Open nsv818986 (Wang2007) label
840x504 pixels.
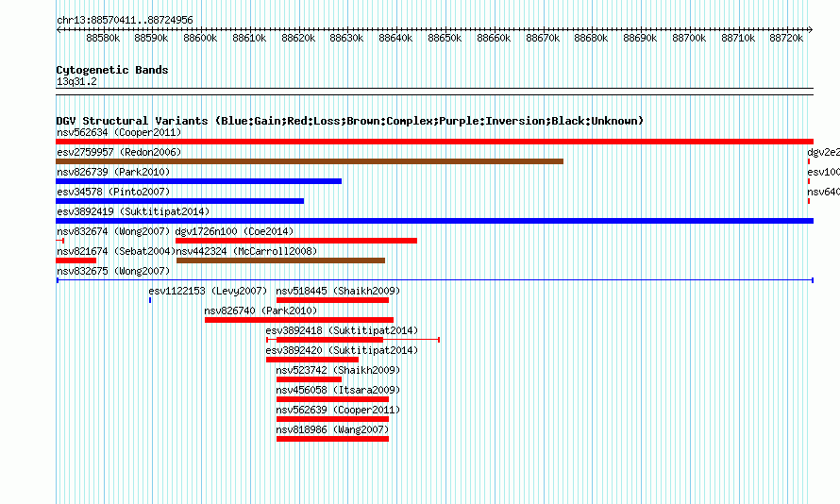point(332,429)
